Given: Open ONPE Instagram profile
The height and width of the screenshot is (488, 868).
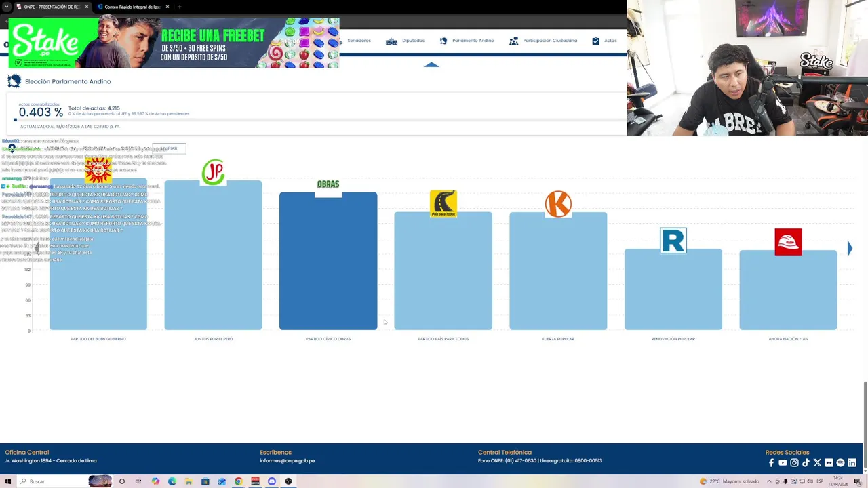Looking at the screenshot, I should tap(794, 463).
